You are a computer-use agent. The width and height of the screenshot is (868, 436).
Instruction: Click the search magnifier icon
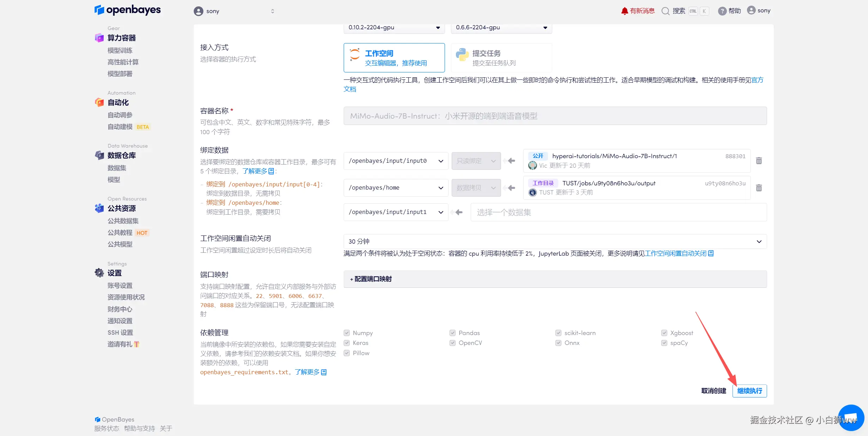665,11
